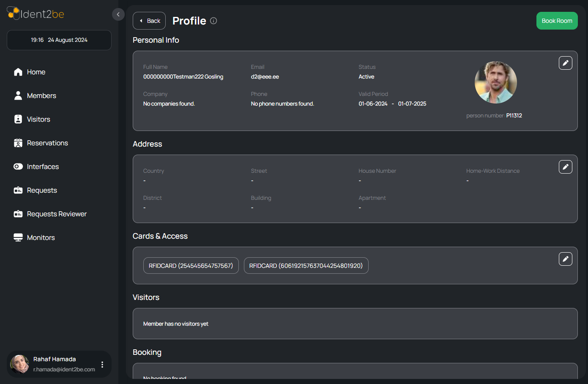Click the valid period end date 01-07-2025
The height and width of the screenshot is (384, 588).
click(412, 104)
